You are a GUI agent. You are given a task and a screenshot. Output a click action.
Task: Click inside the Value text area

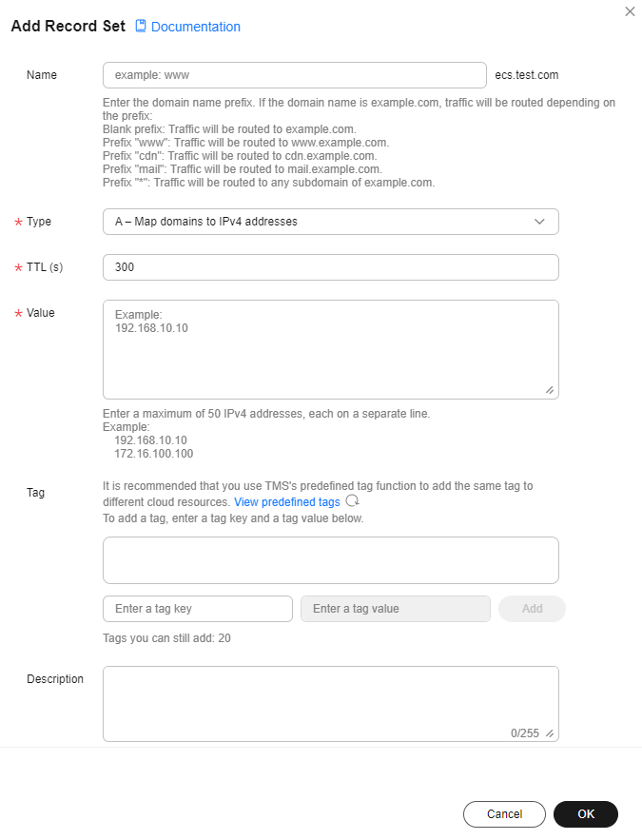tap(331, 349)
